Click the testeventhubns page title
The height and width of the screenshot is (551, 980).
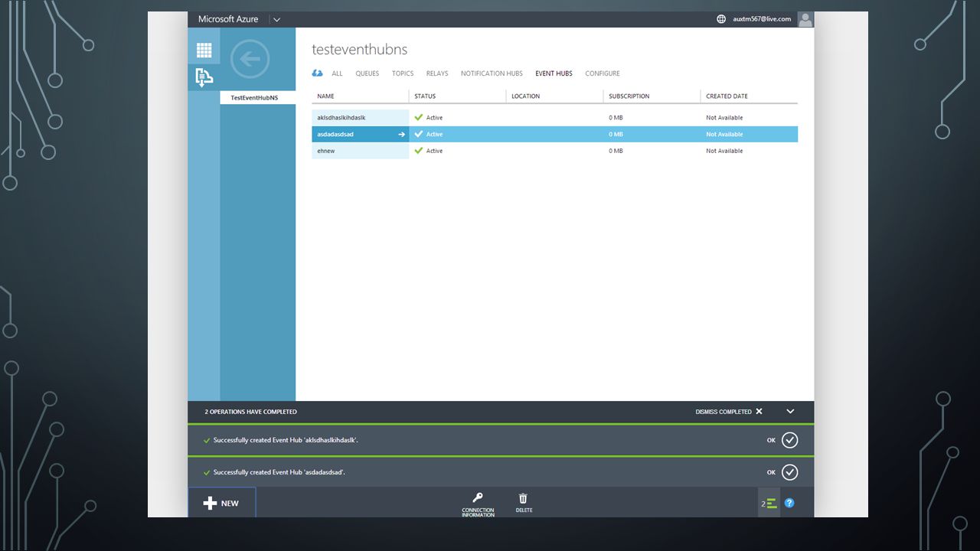pos(359,50)
